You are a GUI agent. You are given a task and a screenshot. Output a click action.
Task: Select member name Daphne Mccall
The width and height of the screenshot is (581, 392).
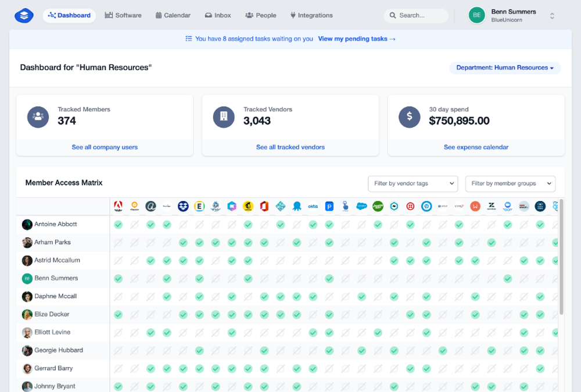tap(56, 296)
